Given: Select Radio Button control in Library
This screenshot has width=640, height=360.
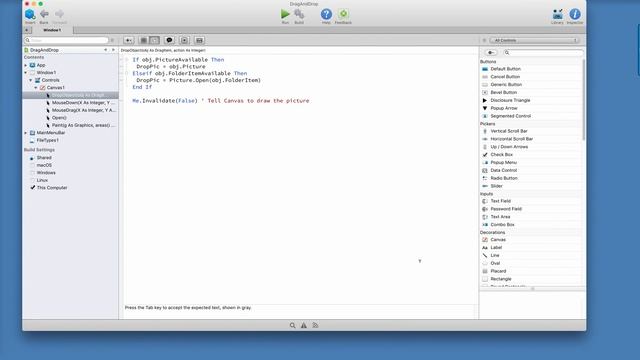Looking at the screenshot, I should [x=531, y=178].
